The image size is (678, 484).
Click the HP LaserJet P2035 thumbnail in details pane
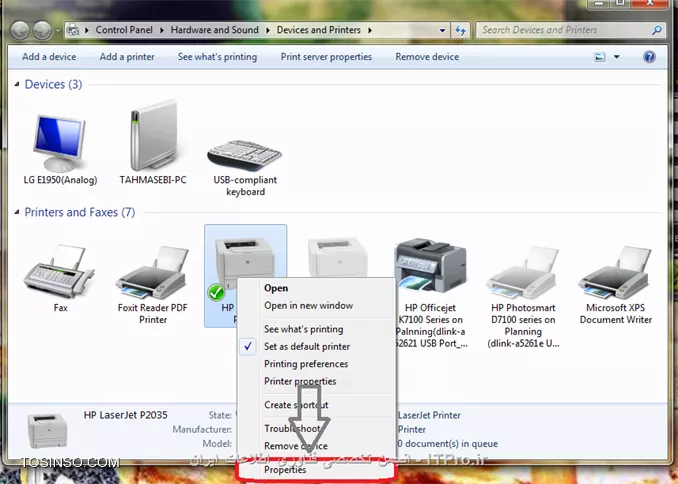coord(48,430)
